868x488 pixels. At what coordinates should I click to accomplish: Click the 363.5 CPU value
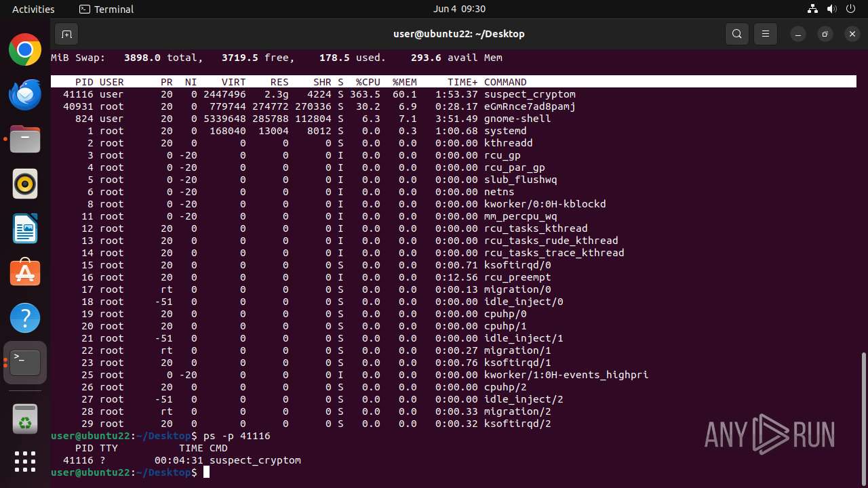point(365,94)
